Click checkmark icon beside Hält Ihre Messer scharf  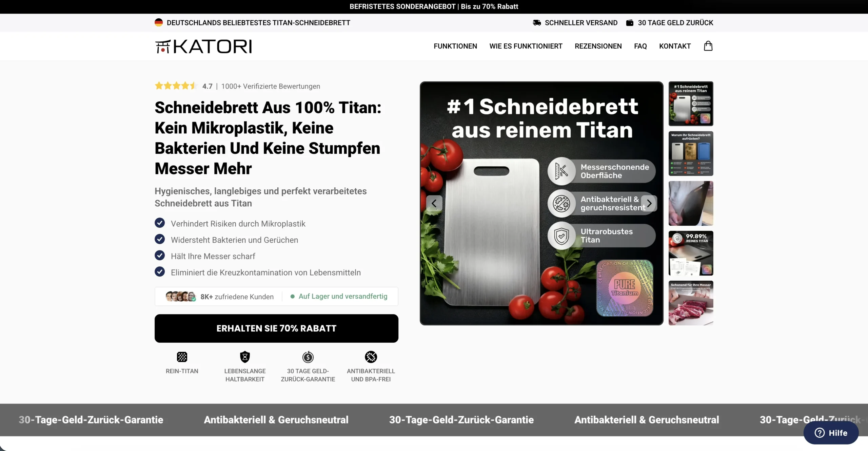click(160, 256)
